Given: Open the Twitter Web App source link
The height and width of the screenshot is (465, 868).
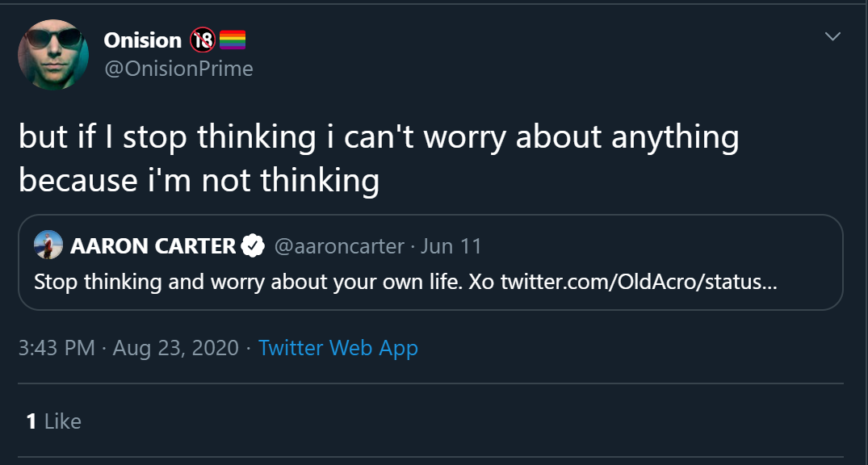Looking at the screenshot, I should point(338,348).
